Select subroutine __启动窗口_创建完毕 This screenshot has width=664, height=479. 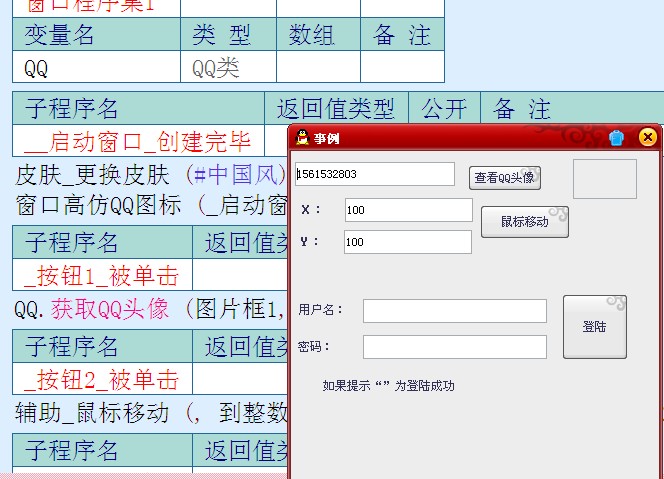(138, 141)
